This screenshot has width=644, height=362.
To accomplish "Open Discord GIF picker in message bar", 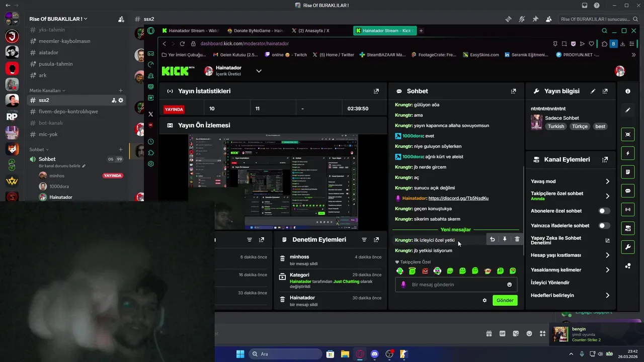I will pos(502,333).
